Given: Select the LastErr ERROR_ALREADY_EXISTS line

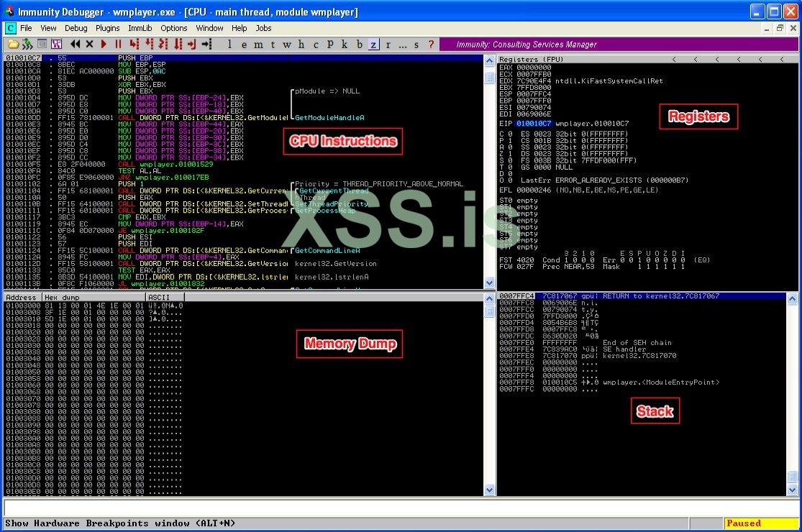Looking at the screenshot, I should [x=604, y=180].
